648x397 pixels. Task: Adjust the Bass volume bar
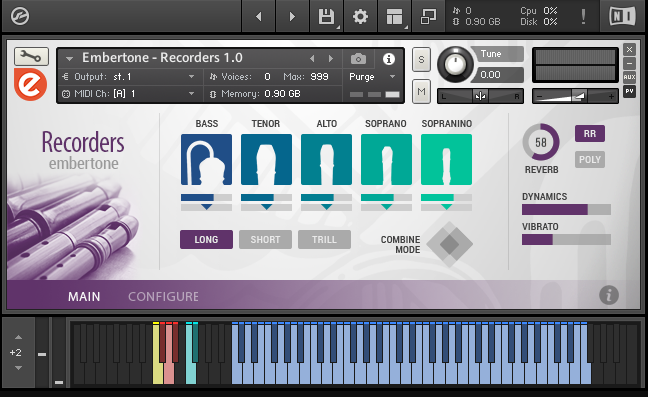(x=206, y=197)
